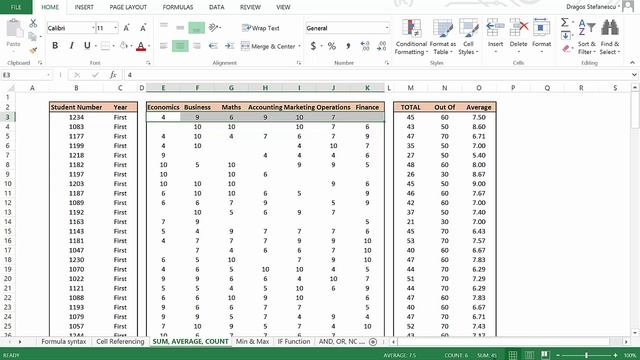
Task: Adjust the zoom slider handle
Action: tap(587, 355)
